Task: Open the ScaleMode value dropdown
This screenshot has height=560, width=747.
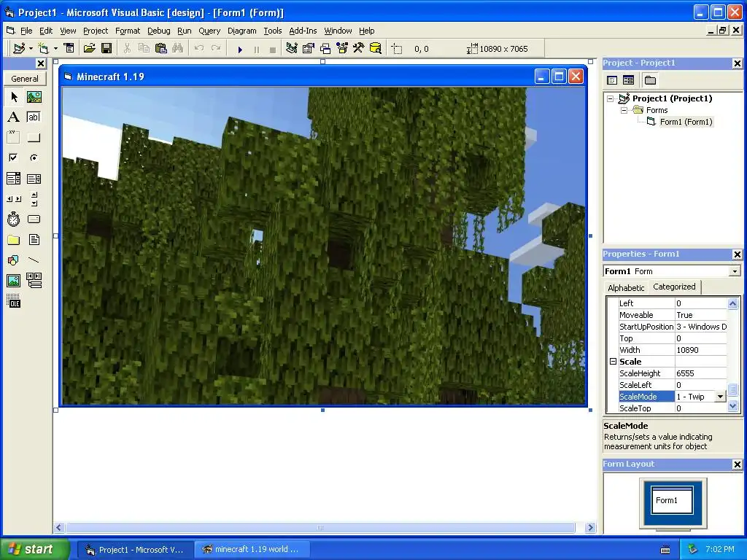Action: [x=720, y=397]
